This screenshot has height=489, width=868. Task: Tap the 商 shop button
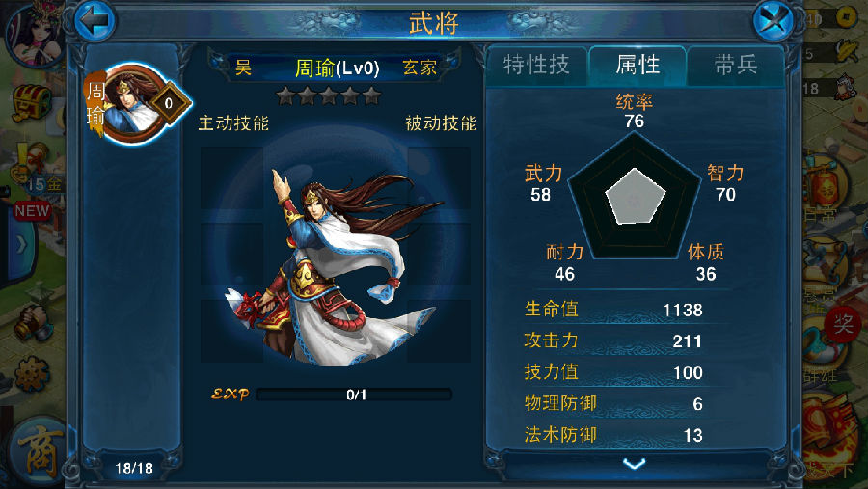click(x=39, y=451)
